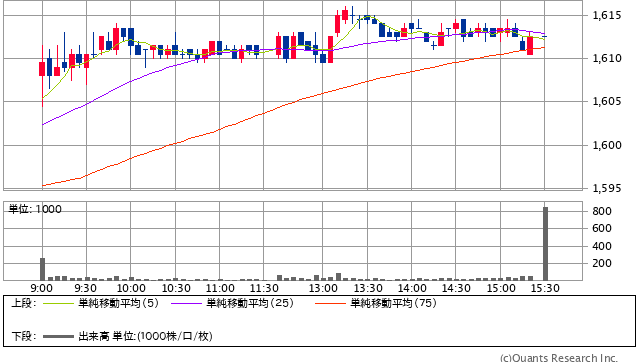Click the 9:00 opening volume bar
This screenshot has width=638, height=362.
point(42,269)
